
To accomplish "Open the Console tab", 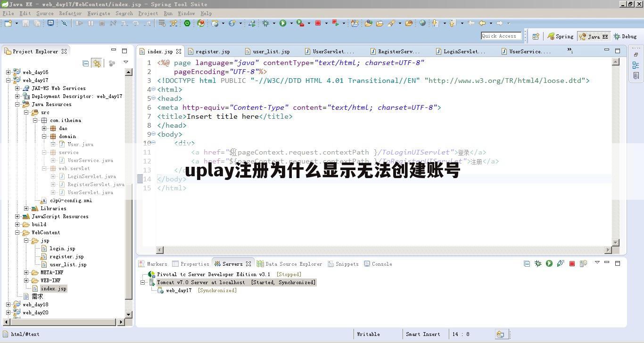I will (378, 264).
